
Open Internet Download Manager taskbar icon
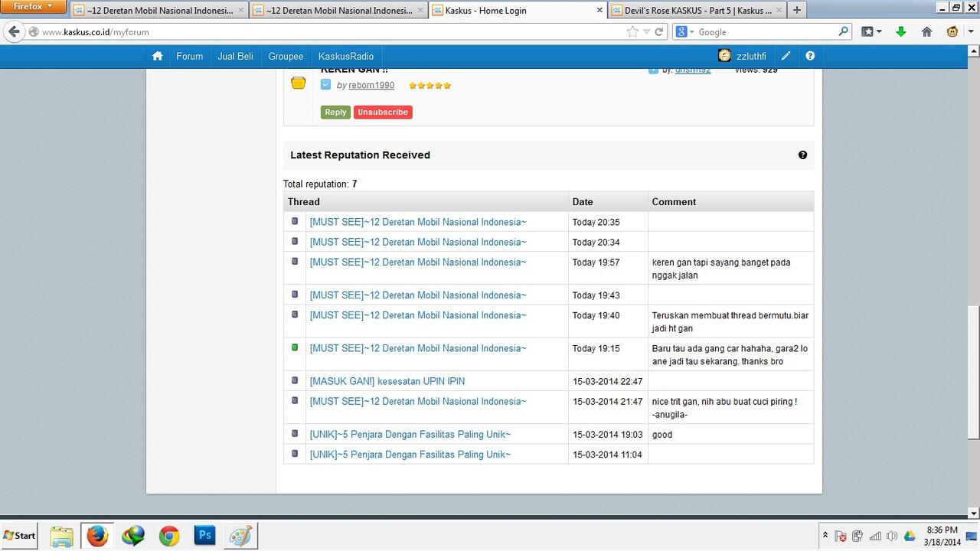pos(133,536)
